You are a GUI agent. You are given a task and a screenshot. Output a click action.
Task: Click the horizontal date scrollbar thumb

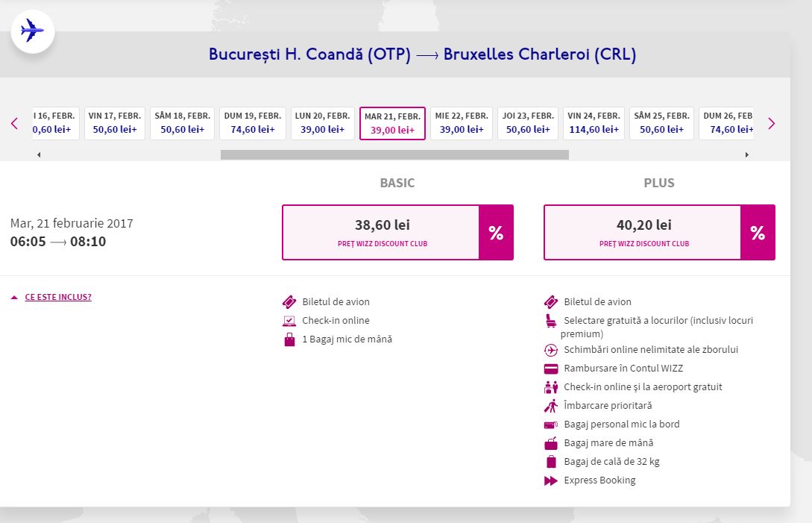pyautogui.click(x=394, y=155)
